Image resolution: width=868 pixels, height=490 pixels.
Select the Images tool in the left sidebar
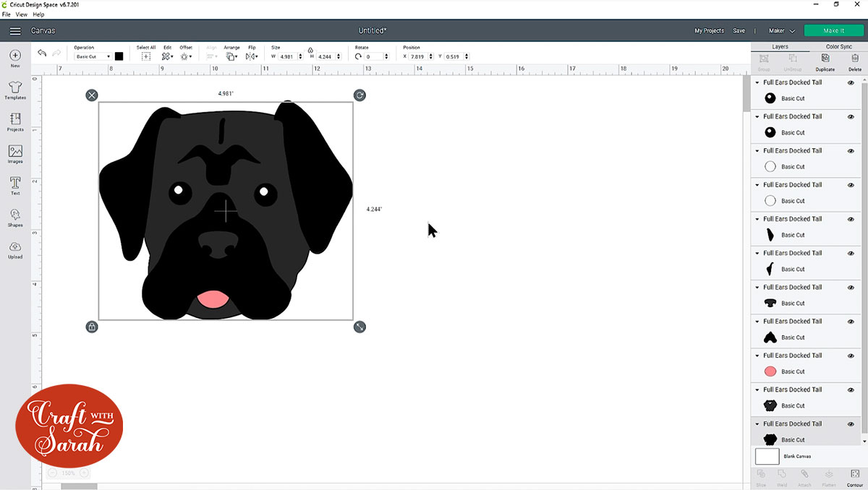15,153
